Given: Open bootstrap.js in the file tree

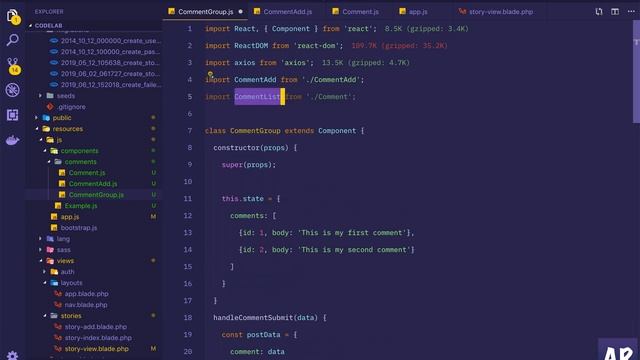Looking at the screenshot, I should tap(93, 228).
